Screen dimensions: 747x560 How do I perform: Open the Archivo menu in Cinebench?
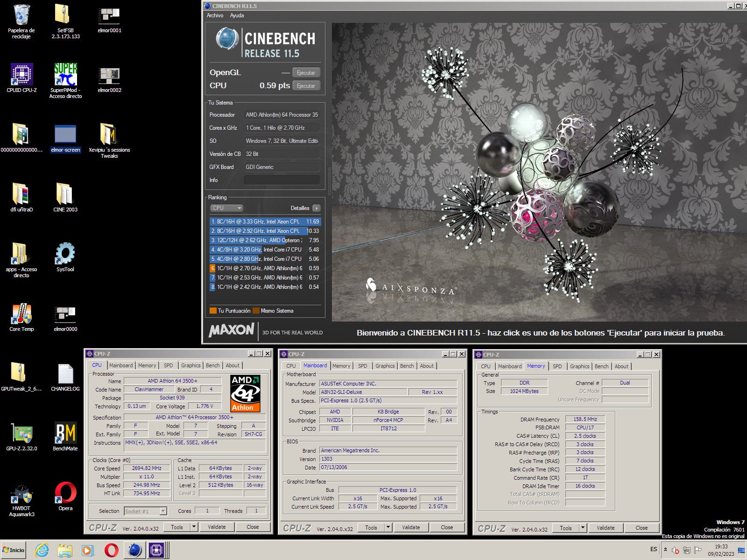point(215,15)
